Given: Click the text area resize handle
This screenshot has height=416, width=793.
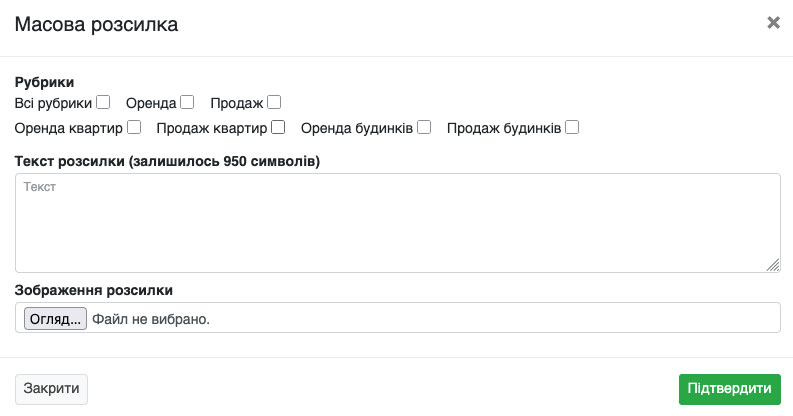Looking at the screenshot, I should (x=773, y=265).
